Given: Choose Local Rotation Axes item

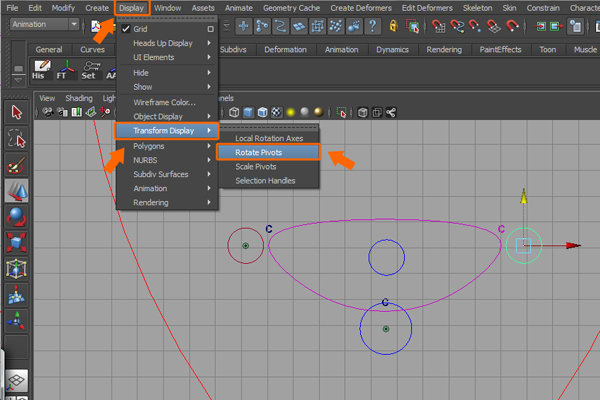Looking at the screenshot, I should [269, 138].
